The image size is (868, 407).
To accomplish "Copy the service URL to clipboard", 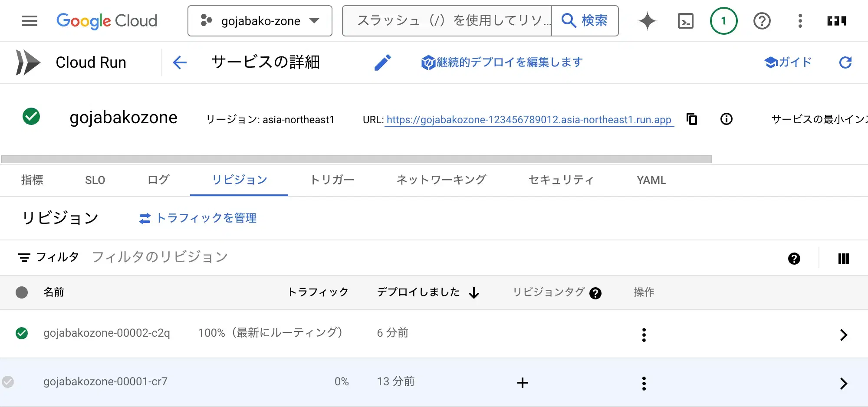I will click(x=692, y=119).
